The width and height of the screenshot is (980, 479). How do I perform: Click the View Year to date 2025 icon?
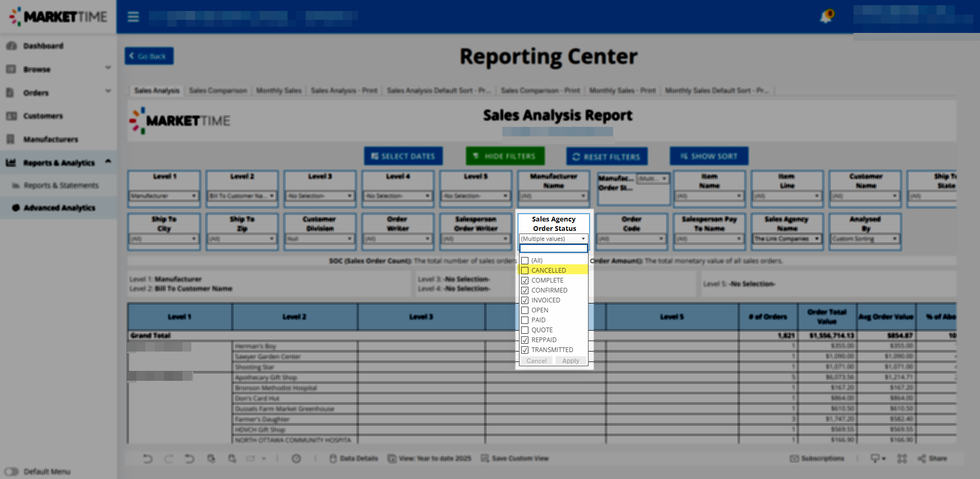pos(392,459)
